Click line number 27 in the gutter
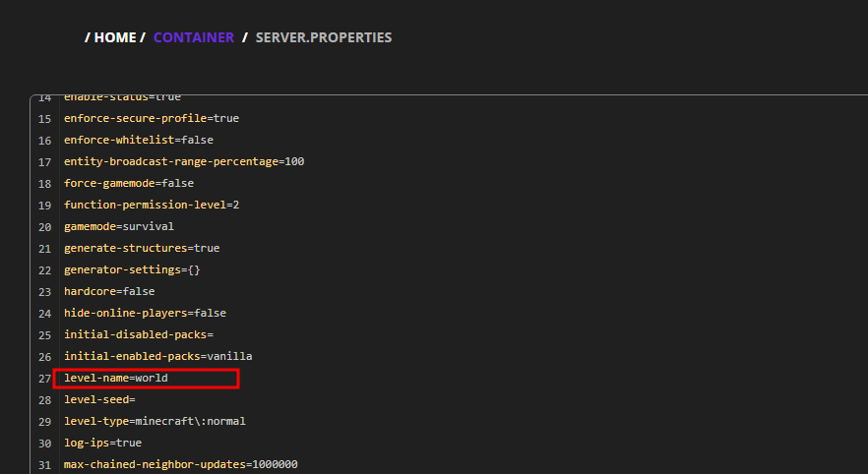 (44, 379)
